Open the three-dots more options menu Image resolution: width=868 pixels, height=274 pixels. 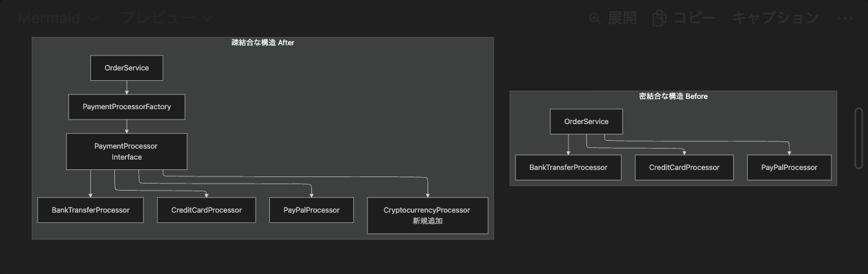[x=845, y=18]
